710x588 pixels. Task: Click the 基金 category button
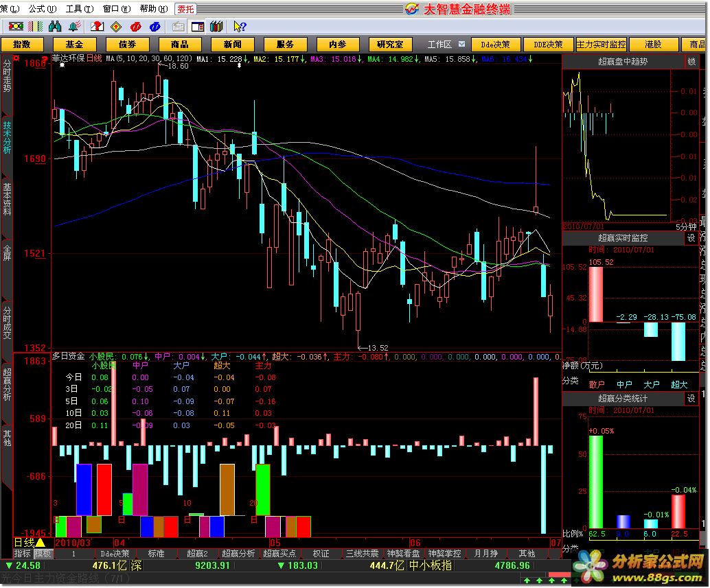click(x=74, y=45)
